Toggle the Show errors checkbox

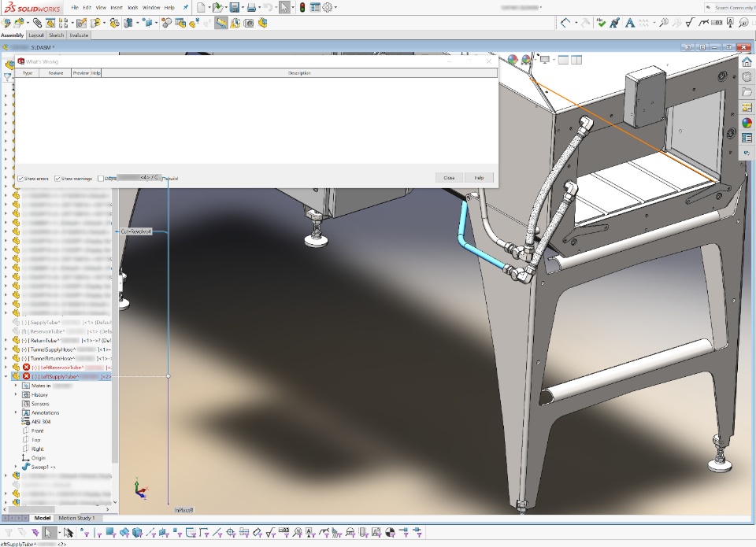[20, 179]
